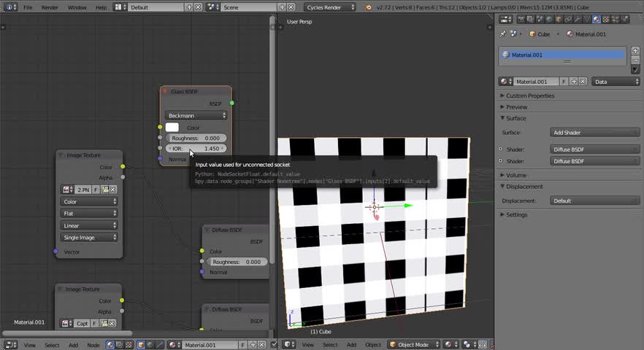Open Texture checkerboard tab icon
644x350 pixels.
pos(606,19)
